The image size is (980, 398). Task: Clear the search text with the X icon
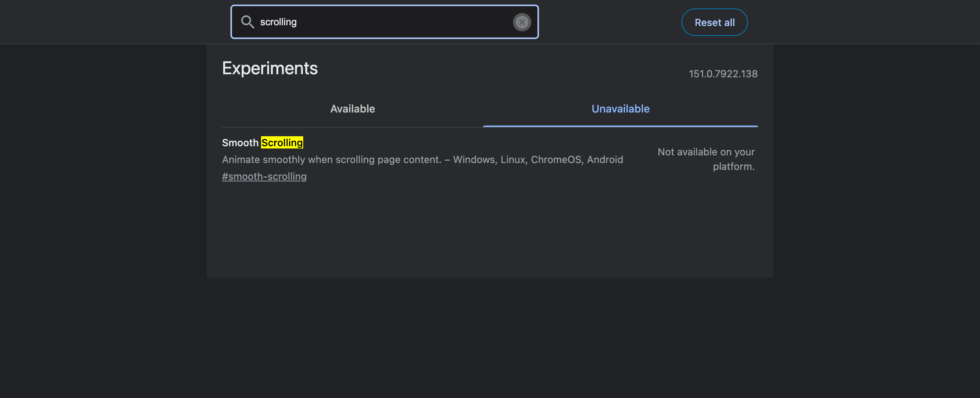click(x=522, y=22)
